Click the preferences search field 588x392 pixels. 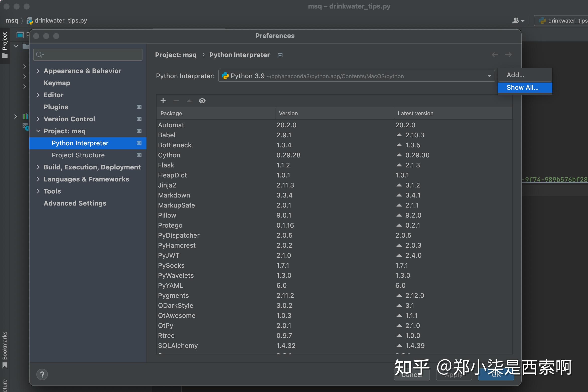[88, 54]
